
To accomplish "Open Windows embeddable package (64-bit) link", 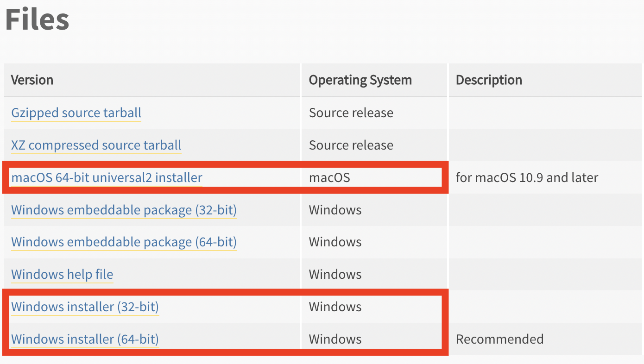I will 124,242.
